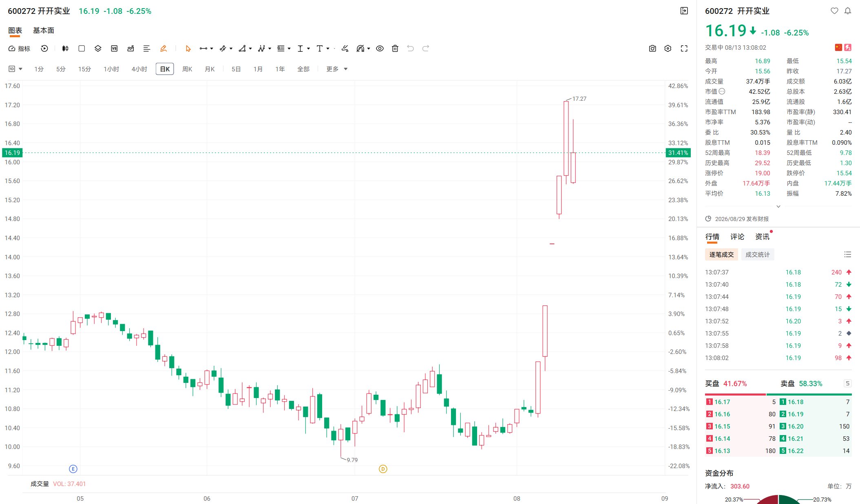Image resolution: width=860 pixels, height=504 pixels.
Task: Add stock to favorites with heart icon
Action: pyautogui.click(x=834, y=11)
